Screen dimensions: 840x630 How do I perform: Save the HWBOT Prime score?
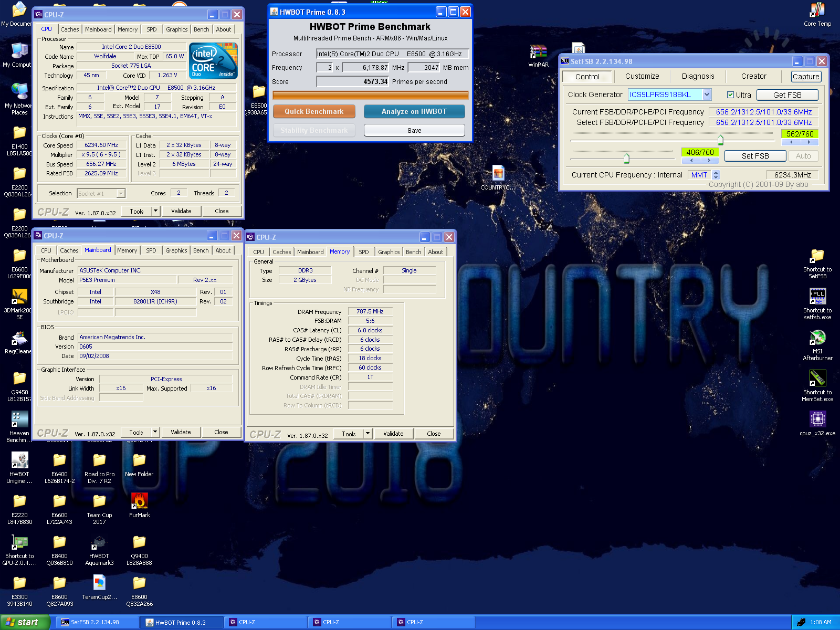414,130
